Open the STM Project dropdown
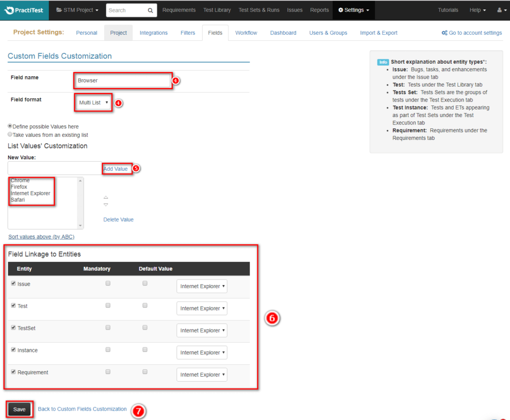 click(x=77, y=10)
